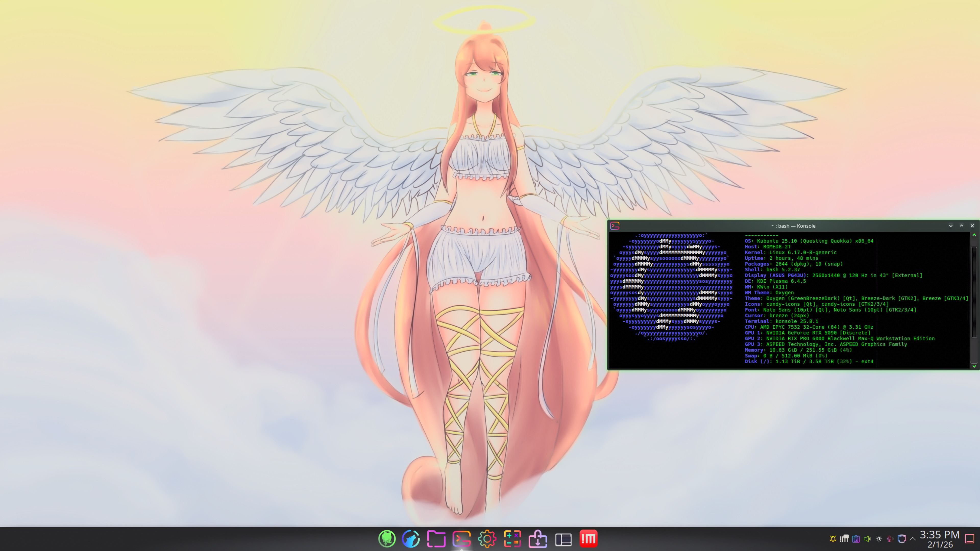This screenshot has width=980, height=551.
Task: Launch LibreWolf browser from the taskbar
Action: pos(411,539)
